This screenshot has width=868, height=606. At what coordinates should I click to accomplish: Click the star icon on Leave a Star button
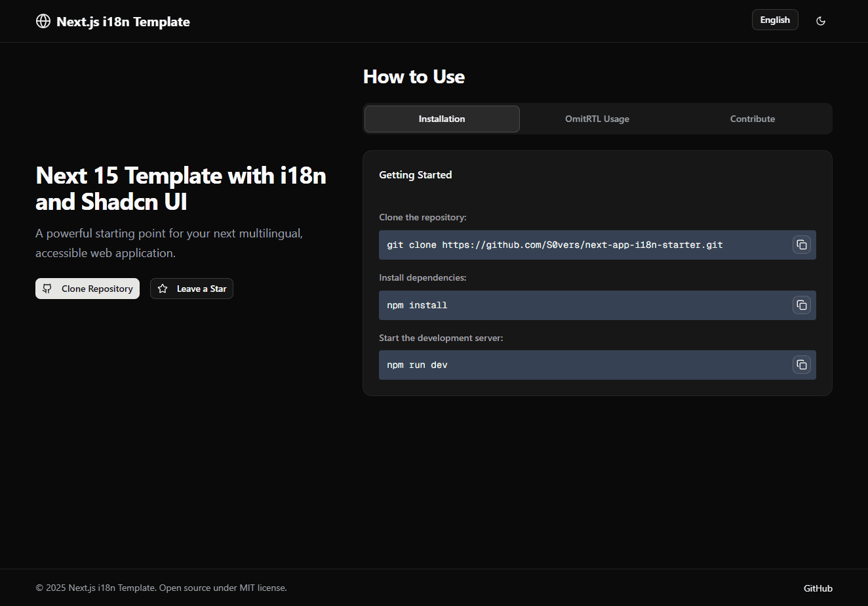163,289
